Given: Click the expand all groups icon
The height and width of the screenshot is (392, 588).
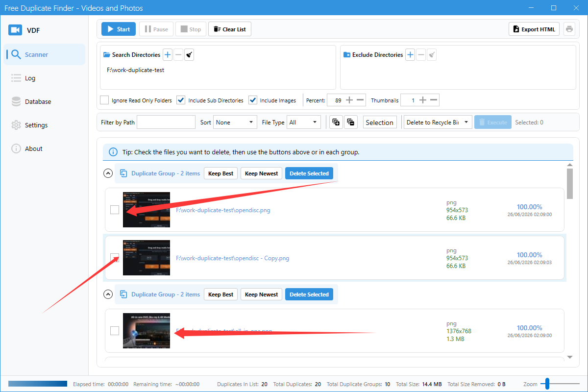Looking at the screenshot, I should coord(336,122).
